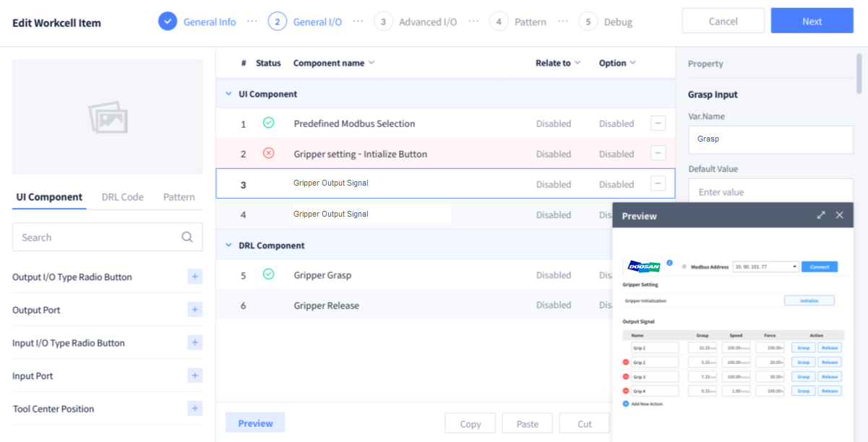Click the Var.Name input field
The width and height of the screenshot is (868, 442).
coord(770,139)
